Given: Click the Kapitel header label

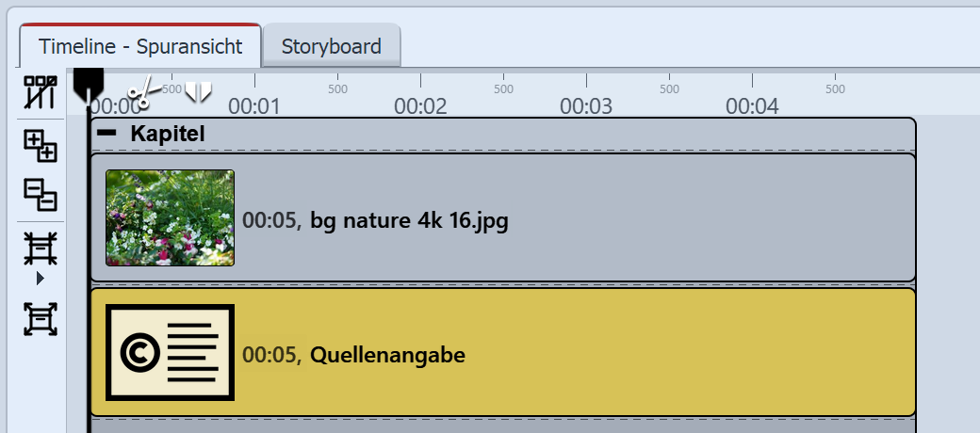Looking at the screenshot, I should point(168,134).
